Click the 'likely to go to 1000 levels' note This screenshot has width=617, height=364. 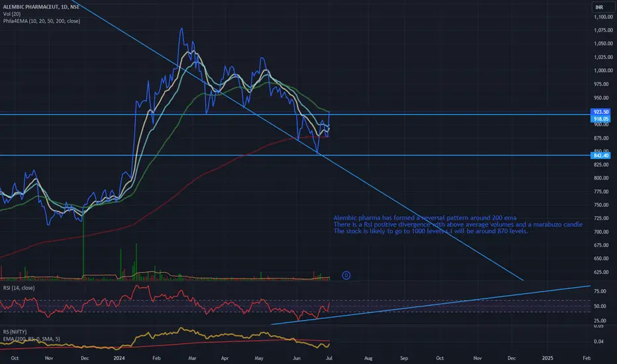point(431,231)
